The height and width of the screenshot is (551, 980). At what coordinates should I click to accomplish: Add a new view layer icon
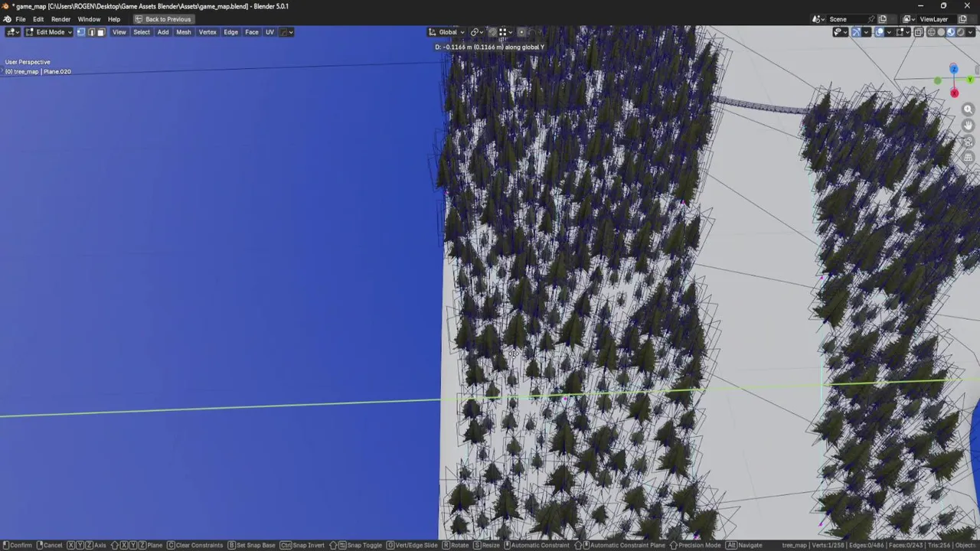point(962,19)
